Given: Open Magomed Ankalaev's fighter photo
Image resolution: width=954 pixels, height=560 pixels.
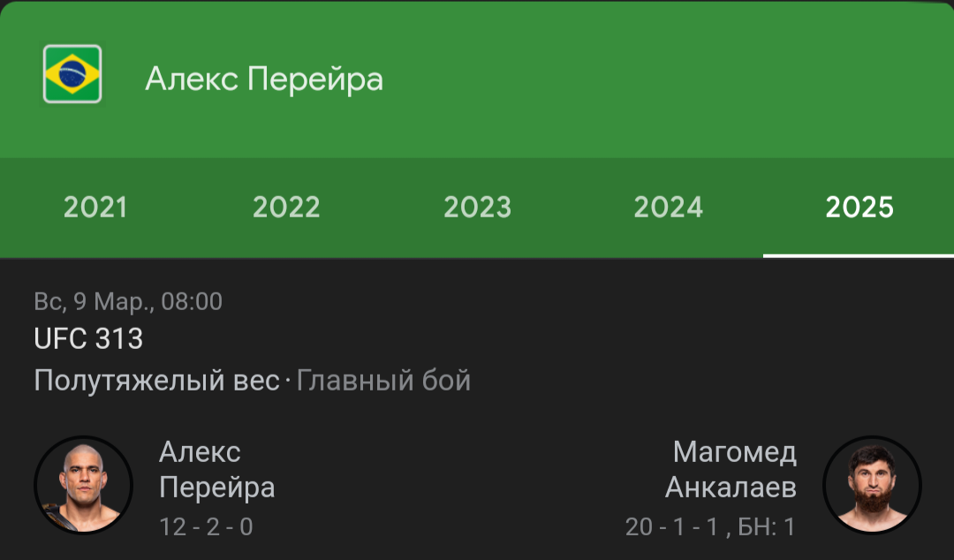Looking at the screenshot, I should [x=872, y=485].
